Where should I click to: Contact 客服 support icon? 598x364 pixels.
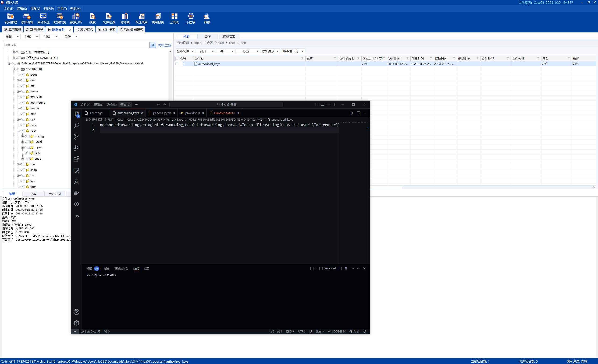(x=207, y=18)
